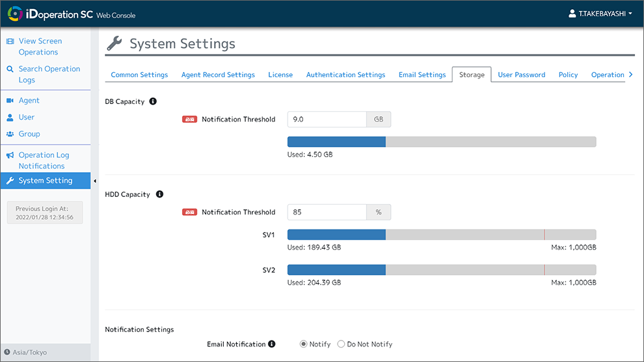
Task: Click the user profile icon beside T.TAKEBAYASHI
Action: click(572, 14)
